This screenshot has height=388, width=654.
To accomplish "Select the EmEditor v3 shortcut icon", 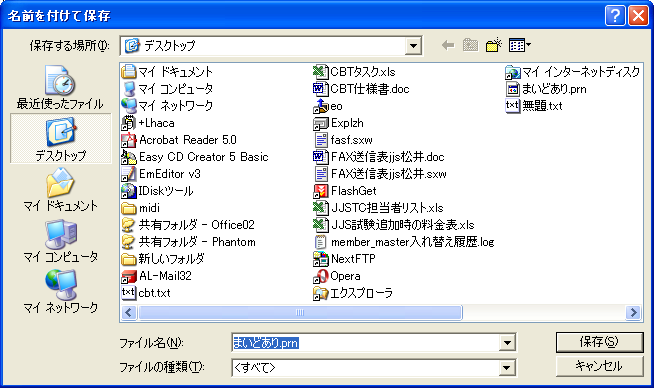I will tap(129, 174).
